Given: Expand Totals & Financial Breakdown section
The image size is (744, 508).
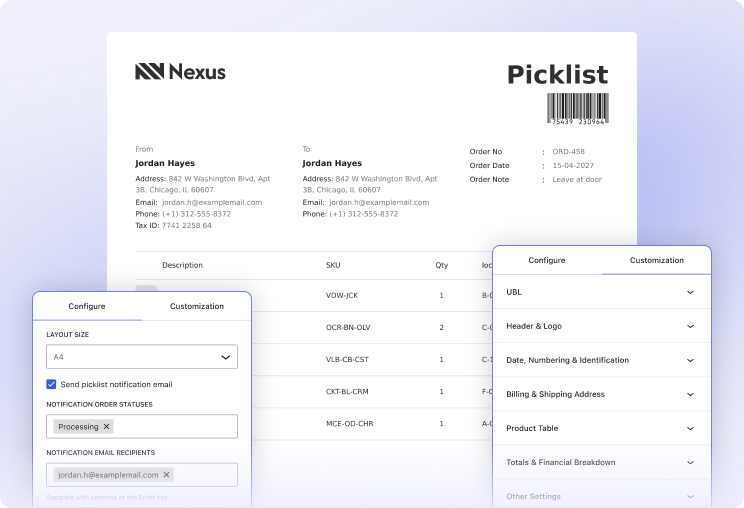Looking at the screenshot, I should (x=602, y=462).
